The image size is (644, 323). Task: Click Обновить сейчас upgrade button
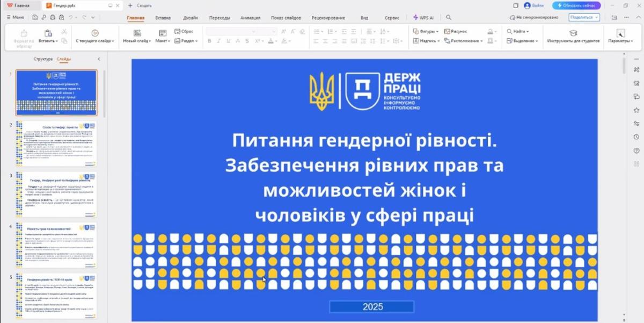tap(575, 5)
